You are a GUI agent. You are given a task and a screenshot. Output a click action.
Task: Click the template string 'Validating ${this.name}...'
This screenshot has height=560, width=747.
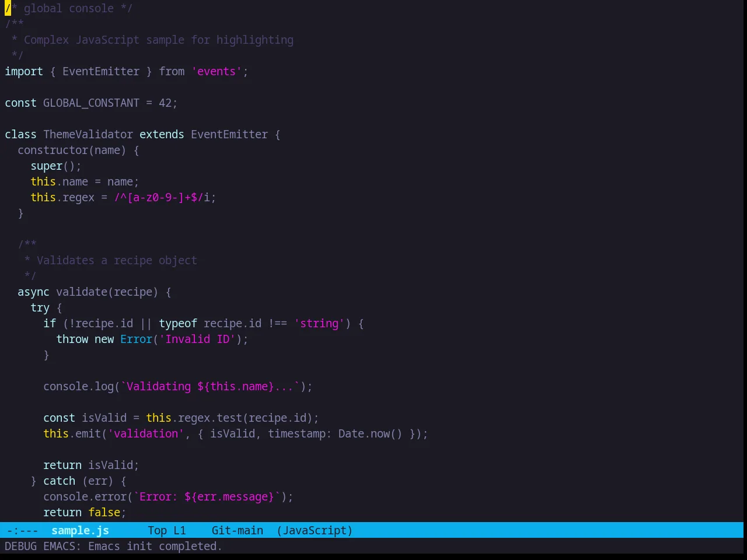click(210, 386)
